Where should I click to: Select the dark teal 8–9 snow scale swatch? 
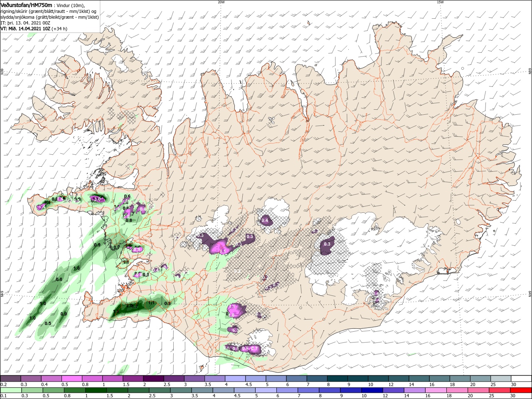(337, 379)
